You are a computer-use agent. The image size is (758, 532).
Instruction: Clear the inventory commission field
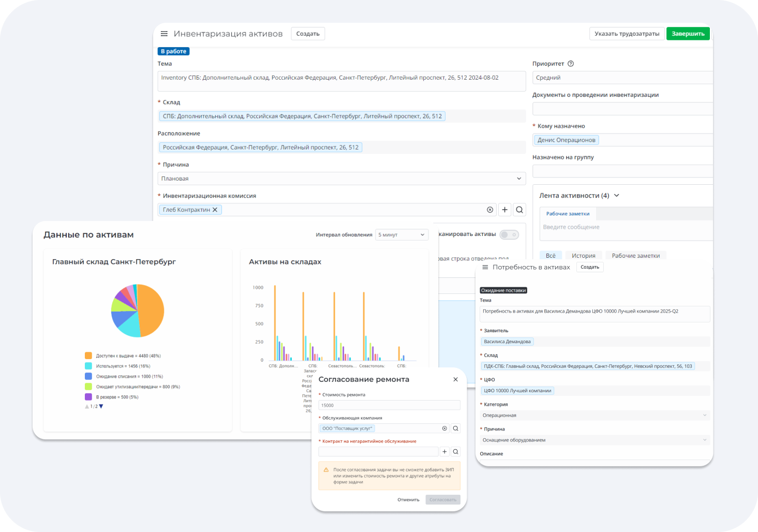(490, 210)
